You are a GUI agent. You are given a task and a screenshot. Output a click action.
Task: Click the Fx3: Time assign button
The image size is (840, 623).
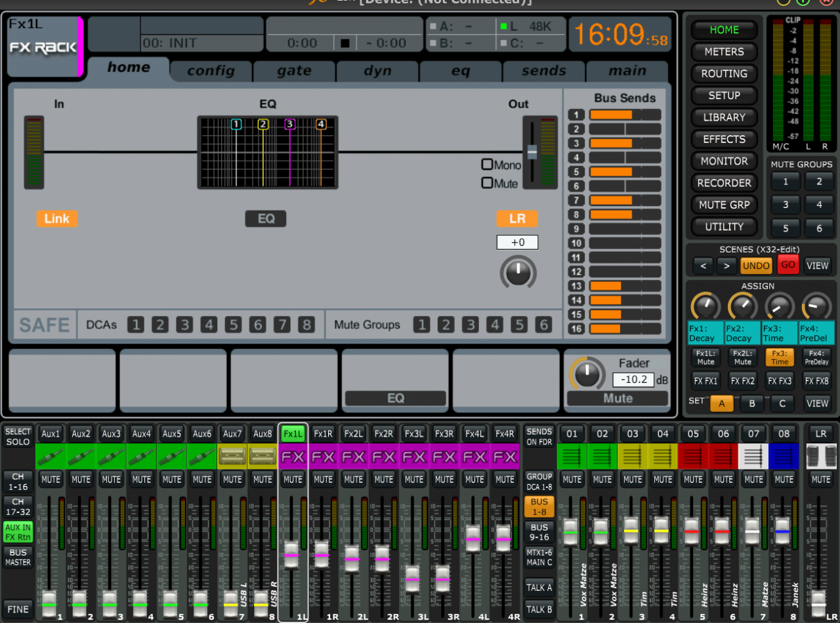point(780,357)
